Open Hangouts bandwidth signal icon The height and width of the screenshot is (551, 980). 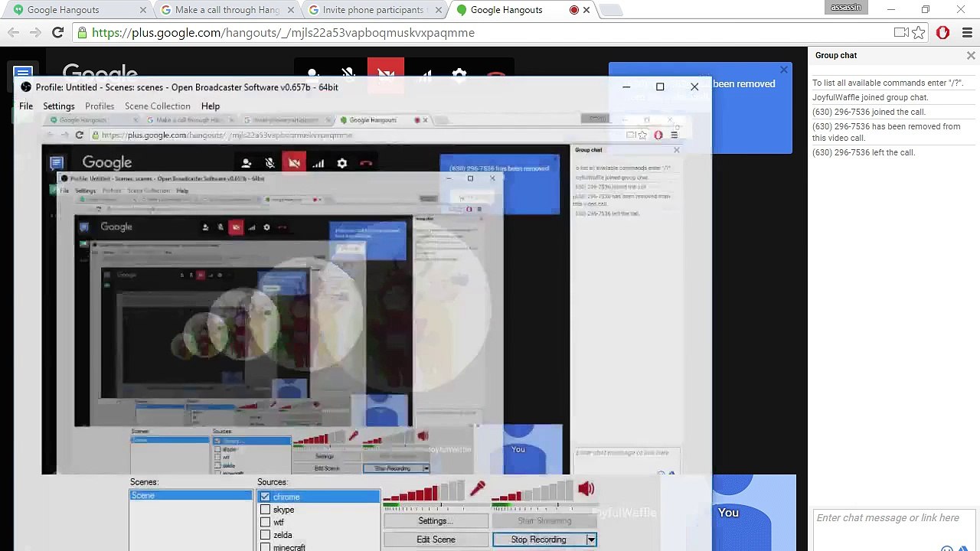(x=423, y=74)
